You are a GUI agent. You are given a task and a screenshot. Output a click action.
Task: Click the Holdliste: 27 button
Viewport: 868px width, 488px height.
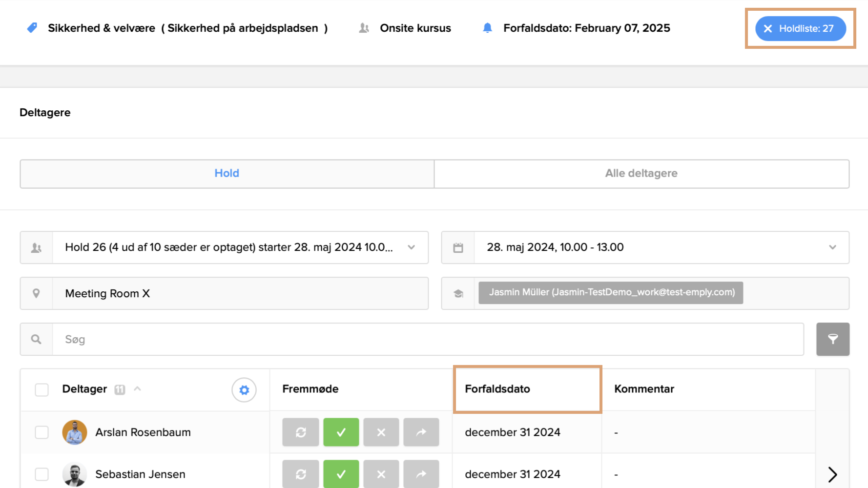[800, 29]
